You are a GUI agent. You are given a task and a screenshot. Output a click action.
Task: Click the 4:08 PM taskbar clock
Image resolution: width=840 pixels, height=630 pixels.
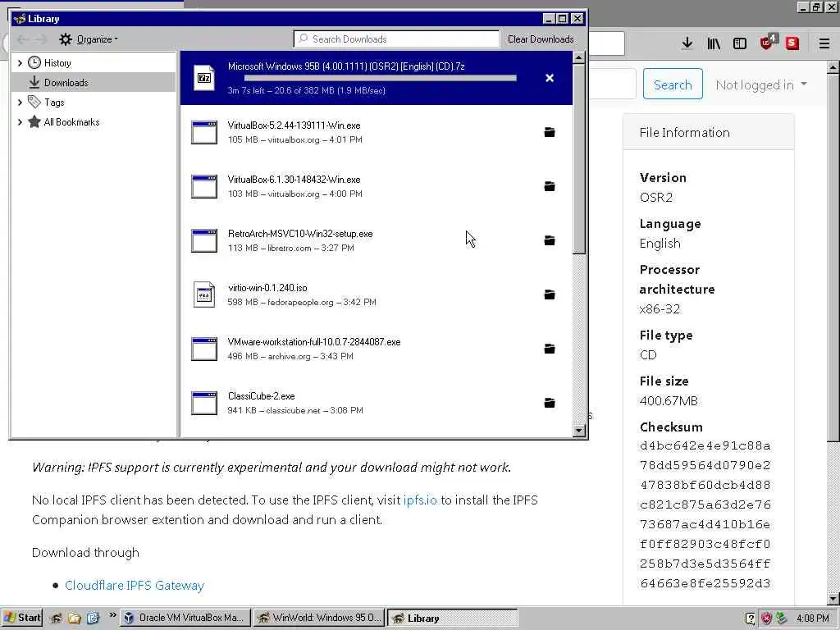813,619
